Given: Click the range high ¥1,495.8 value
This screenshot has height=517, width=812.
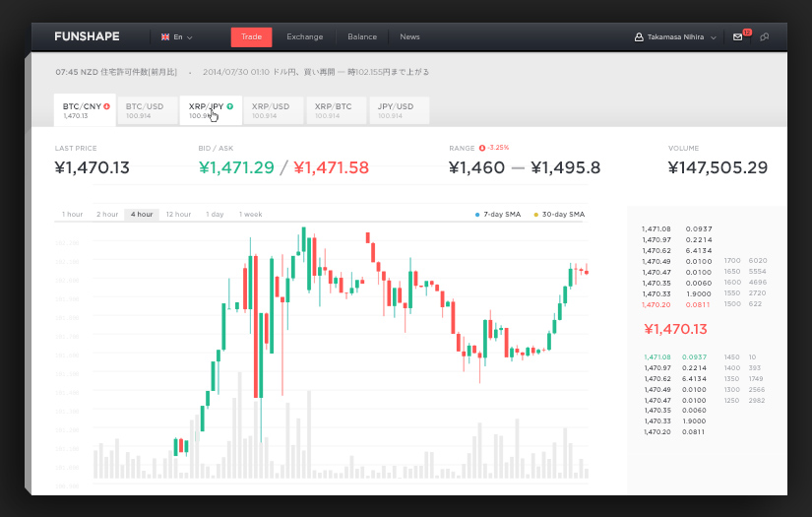Looking at the screenshot, I should point(566,167).
